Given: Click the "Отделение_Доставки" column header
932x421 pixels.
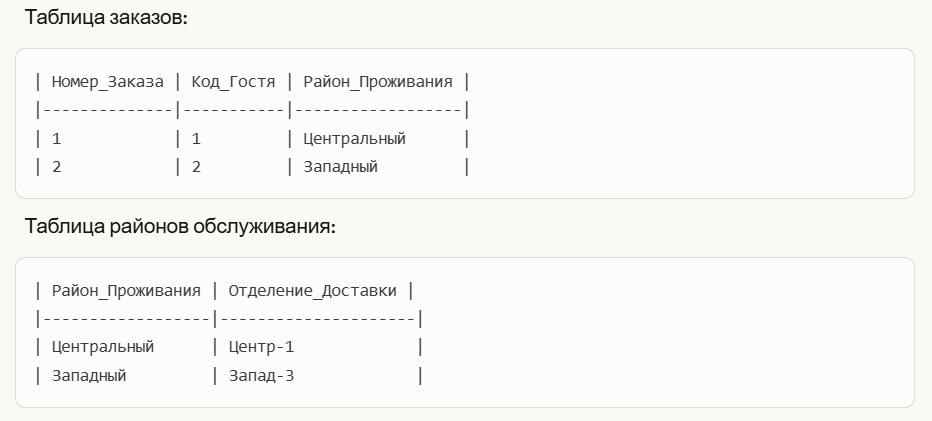Looking at the screenshot, I should coord(312,291).
